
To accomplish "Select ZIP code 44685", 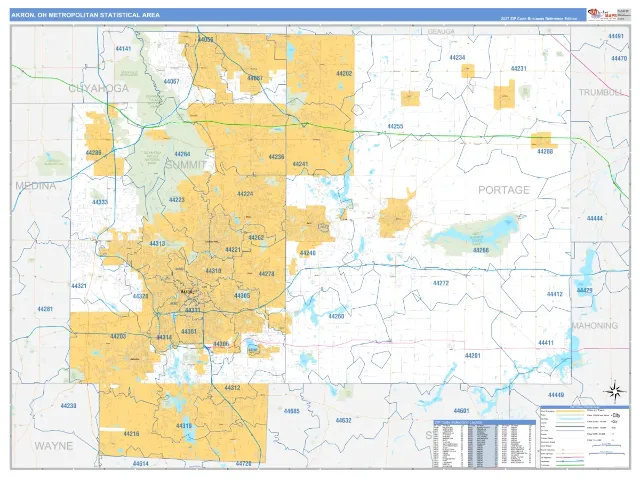I will point(291,411).
